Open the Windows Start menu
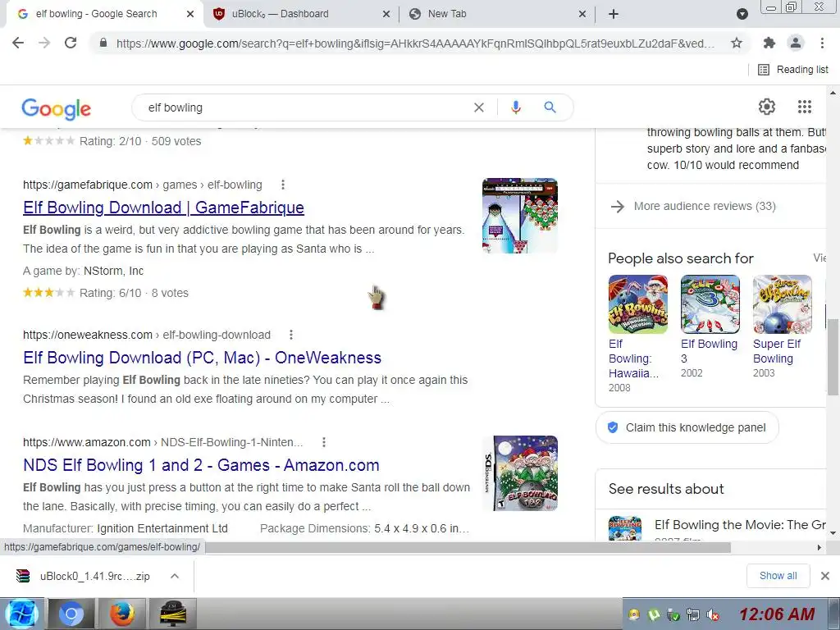840x630 pixels. click(x=21, y=614)
